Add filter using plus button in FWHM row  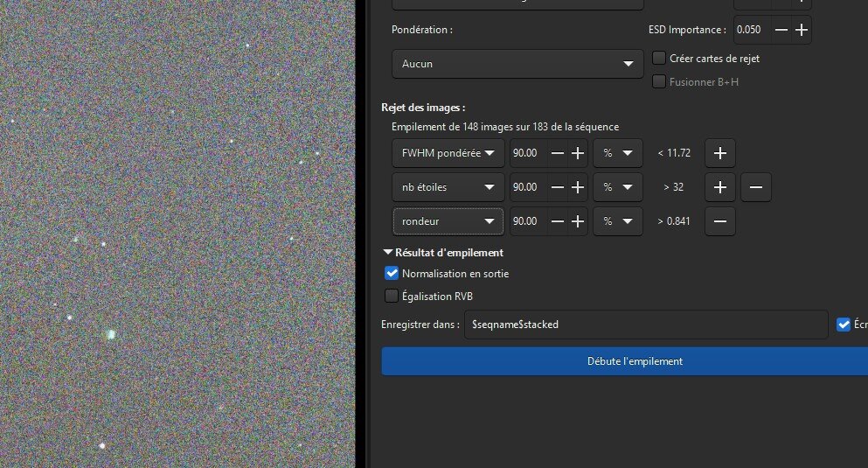coord(719,153)
